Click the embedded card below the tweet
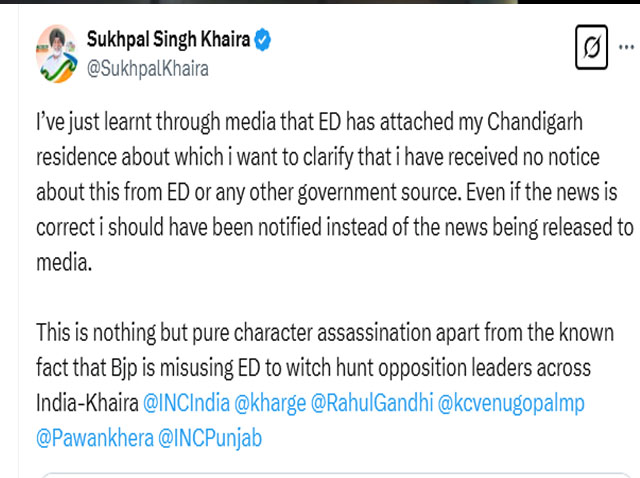The image size is (640, 478). 330,471
